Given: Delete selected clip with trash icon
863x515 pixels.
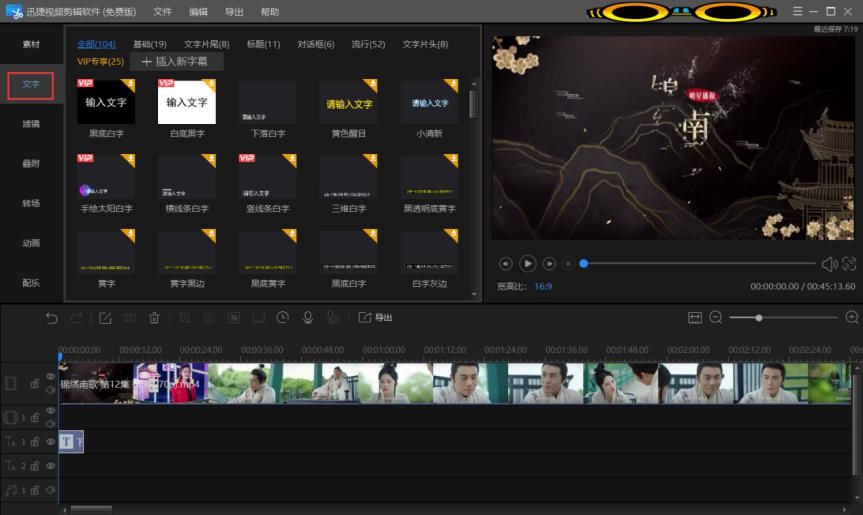Looking at the screenshot, I should [154, 318].
